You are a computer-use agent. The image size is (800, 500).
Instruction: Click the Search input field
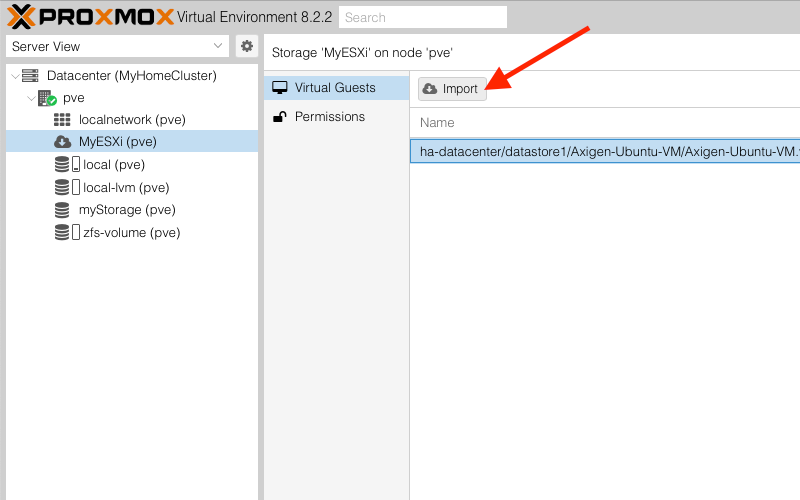point(422,17)
